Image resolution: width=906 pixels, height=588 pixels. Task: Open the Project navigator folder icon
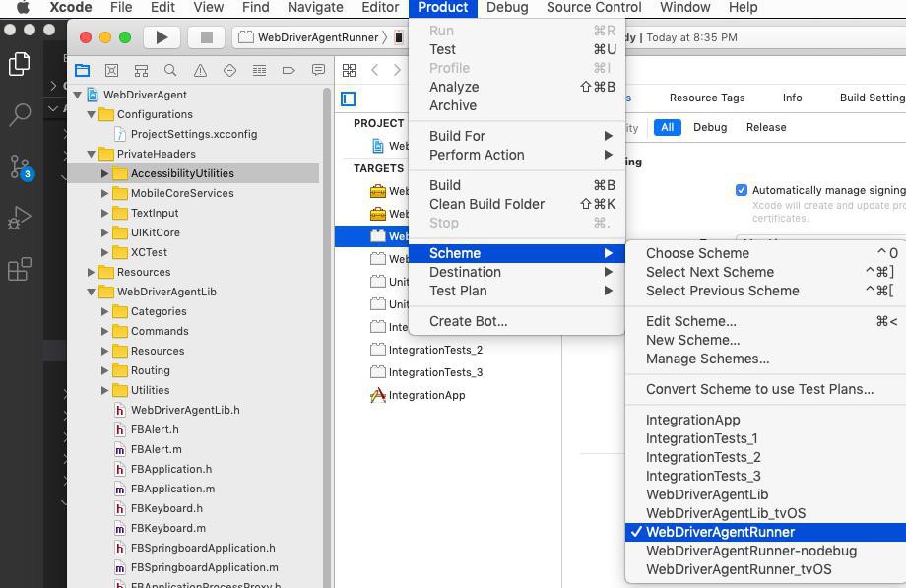[82, 71]
